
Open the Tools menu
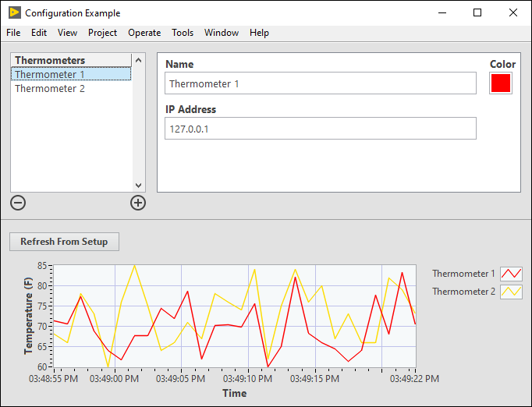[x=183, y=33]
